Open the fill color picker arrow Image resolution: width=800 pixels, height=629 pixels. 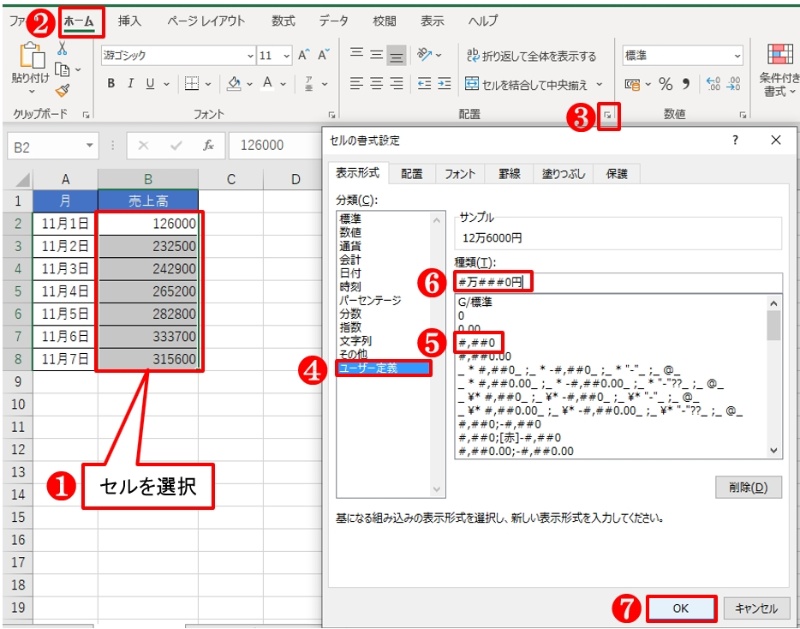[250, 84]
